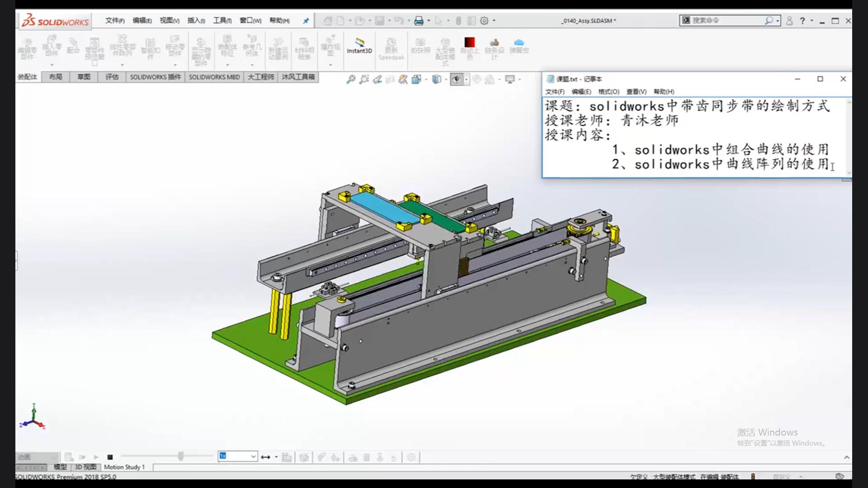The image size is (868, 488).
Task: Switch to the 草图 ribbon tab
Action: click(x=84, y=77)
